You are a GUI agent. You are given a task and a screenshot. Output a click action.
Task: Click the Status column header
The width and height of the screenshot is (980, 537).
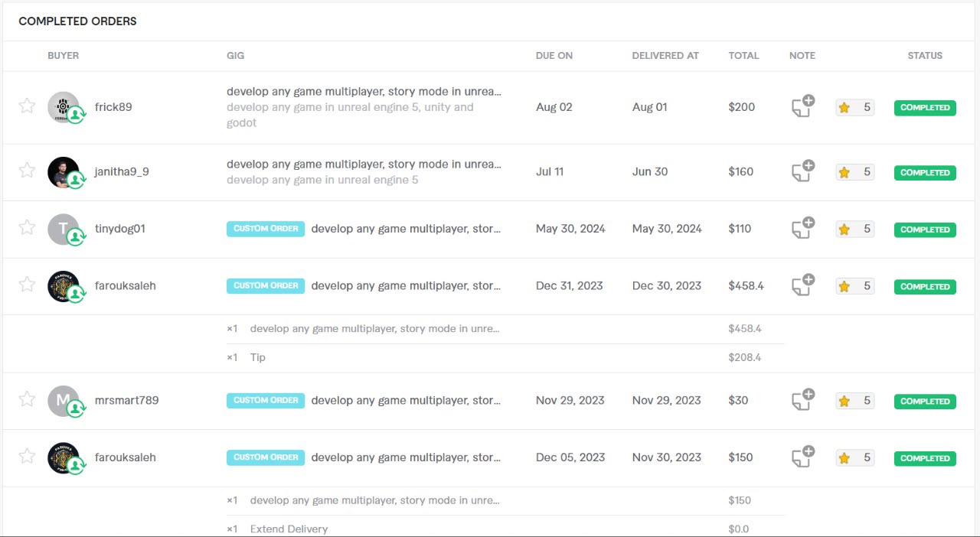pos(925,55)
